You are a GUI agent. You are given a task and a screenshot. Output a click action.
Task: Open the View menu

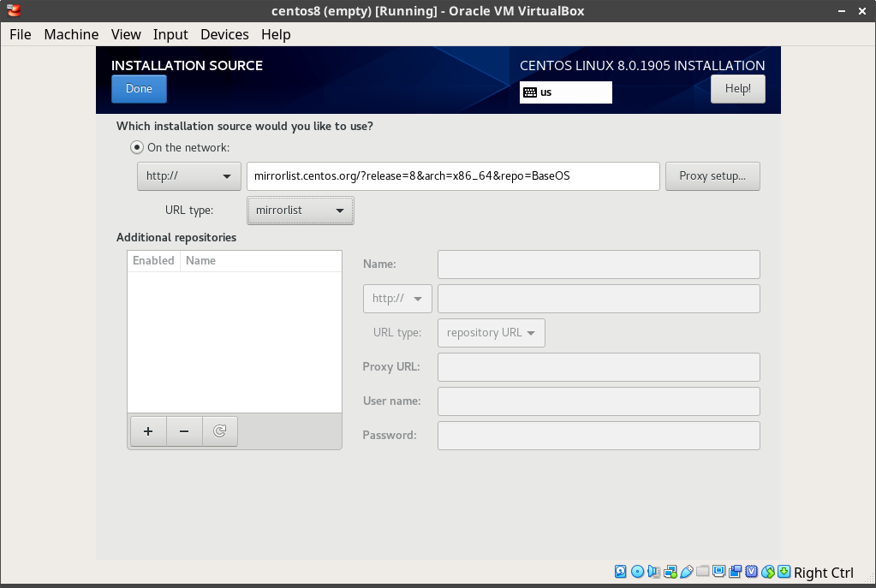126,34
